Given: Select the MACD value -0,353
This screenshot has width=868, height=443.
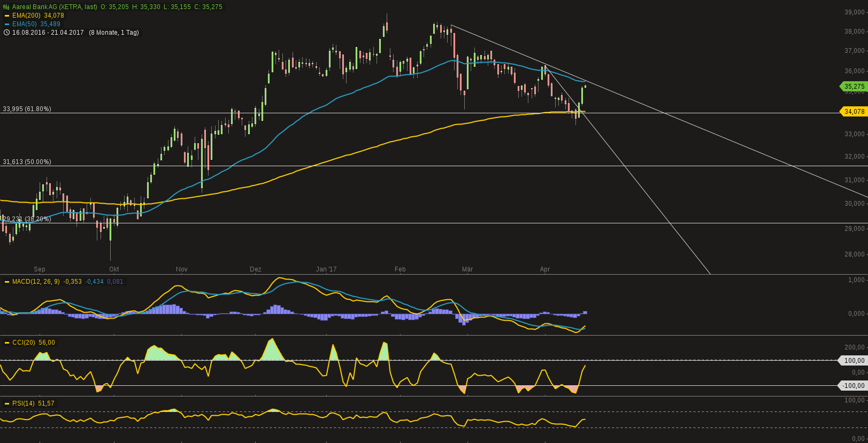Looking at the screenshot, I should [x=73, y=282].
